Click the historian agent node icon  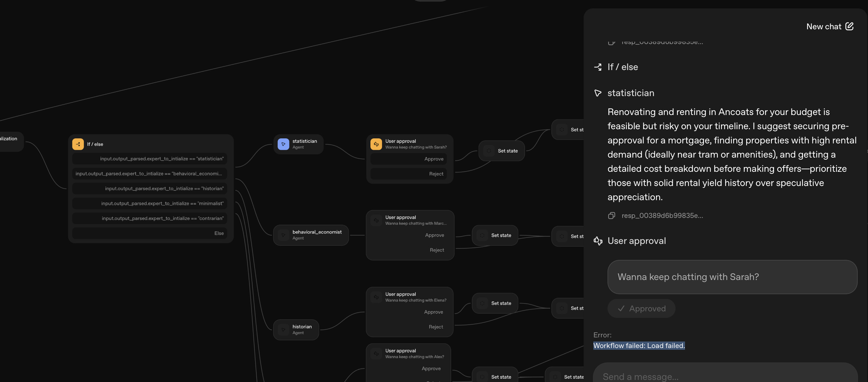[x=283, y=330]
